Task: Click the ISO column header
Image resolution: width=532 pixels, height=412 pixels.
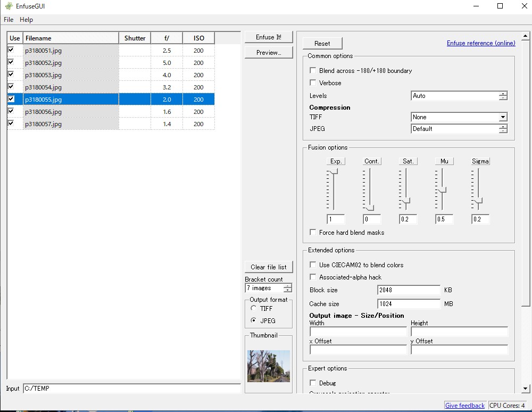Action: [198, 38]
